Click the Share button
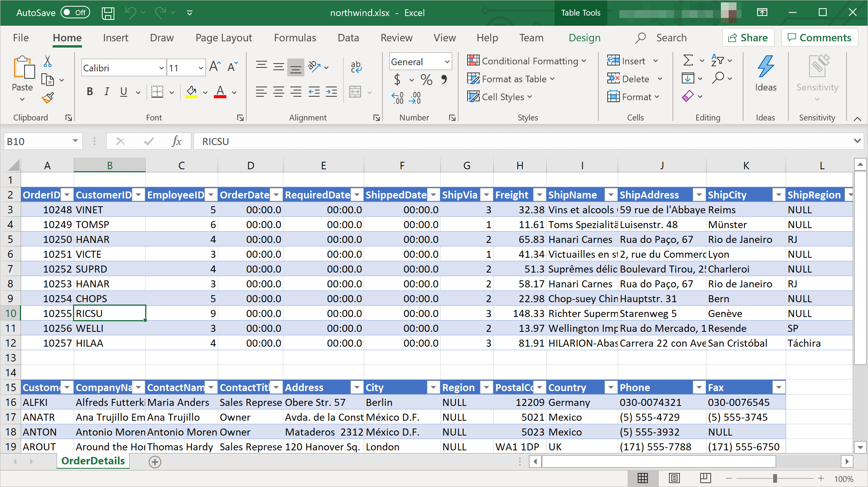The width and height of the screenshot is (868, 487). [748, 38]
